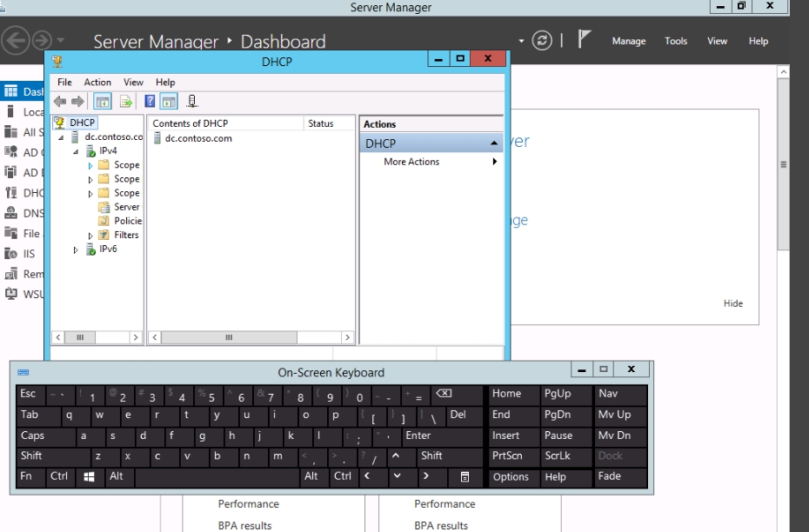Image resolution: width=809 pixels, height=532 pixels.
Task: Select Dashboard in Server Manager sidebar
Action: click(x=23, y=92)
